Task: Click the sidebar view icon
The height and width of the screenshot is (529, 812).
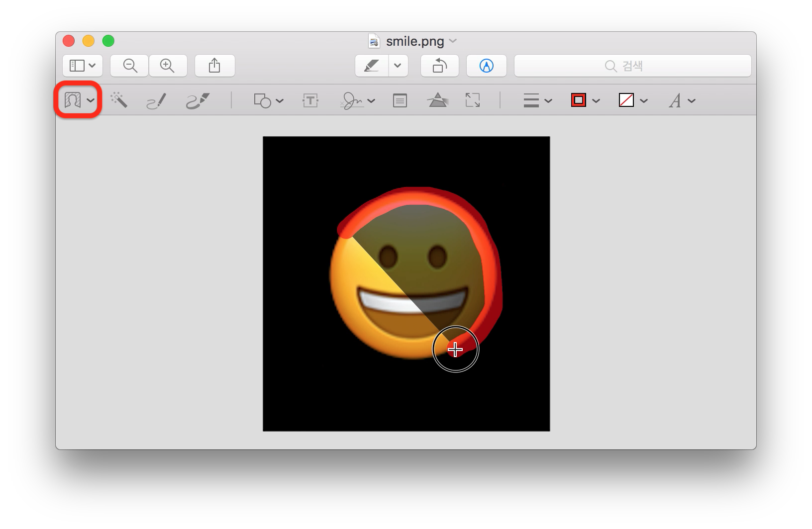Action: coord(77,66)
